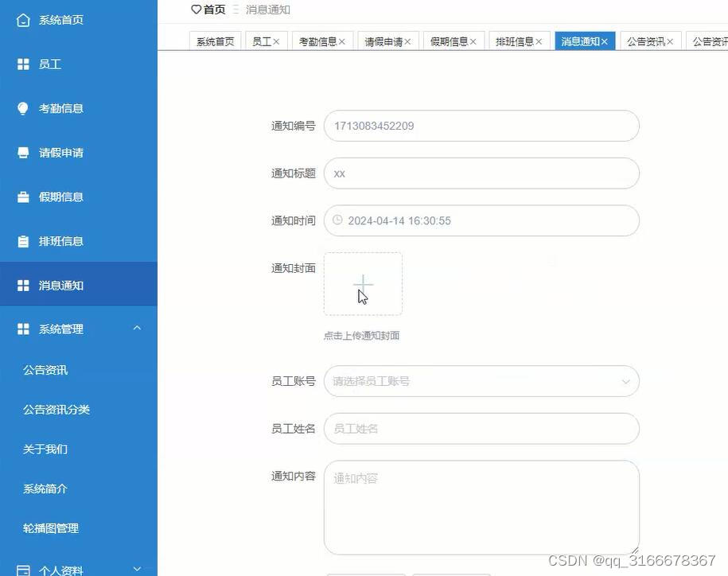
Task: Click the 员工姓名 input field
Action: pos(481,428)
